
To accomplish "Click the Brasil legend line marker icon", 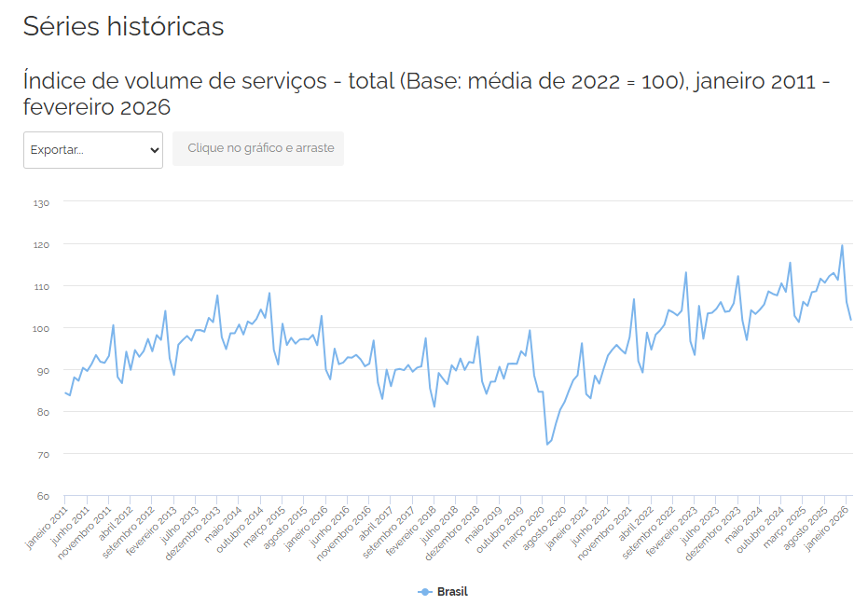I will 425,592.
